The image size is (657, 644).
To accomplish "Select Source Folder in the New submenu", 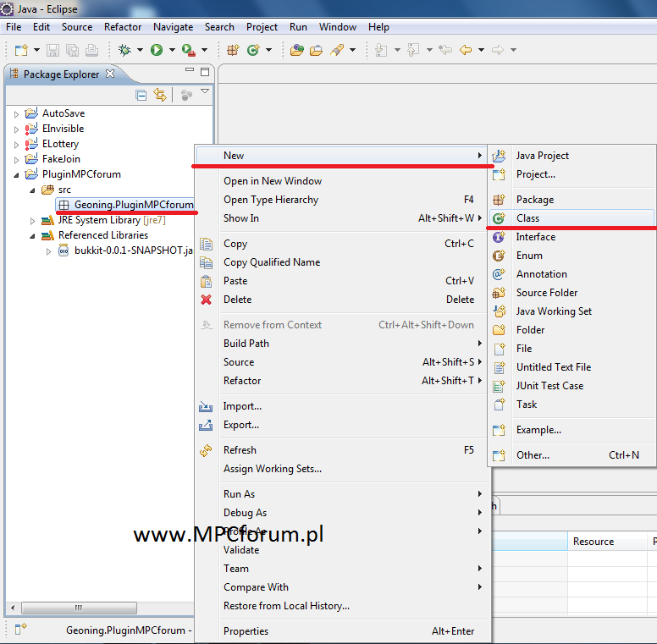I will pyautogui.click(x=571, y=293).
